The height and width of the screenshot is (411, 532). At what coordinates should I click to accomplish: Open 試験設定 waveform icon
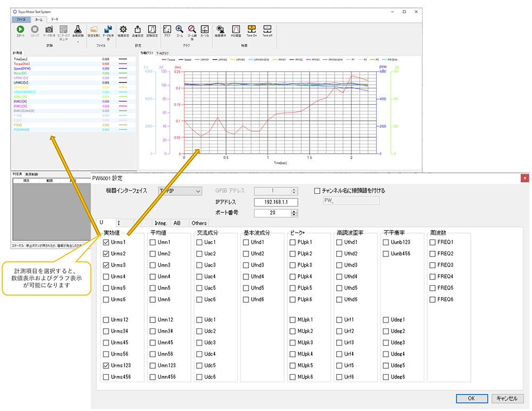click(x=152, y=29)
